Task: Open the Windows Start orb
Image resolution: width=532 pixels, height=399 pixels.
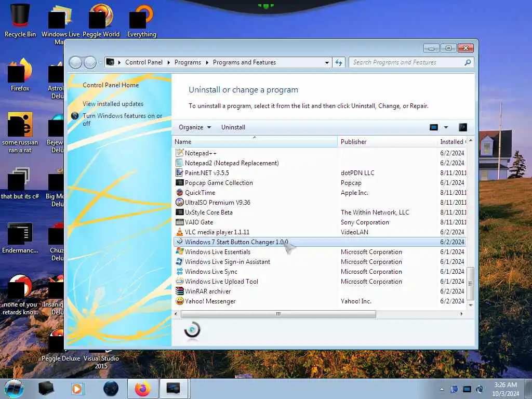Action: [x=14, y=389]
